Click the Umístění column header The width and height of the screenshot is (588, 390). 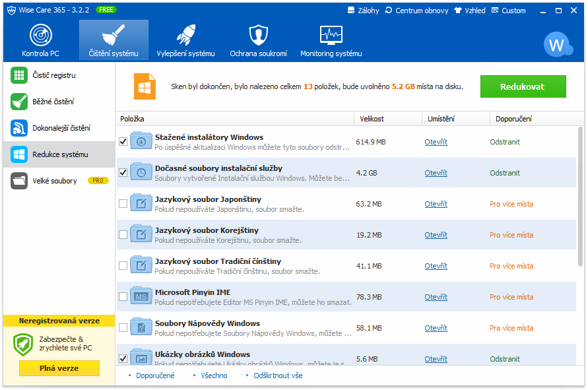(455, 119)
